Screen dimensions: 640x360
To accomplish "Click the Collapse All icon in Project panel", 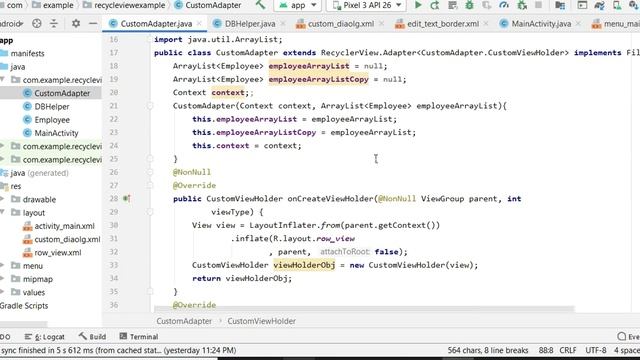I will pos(53,24).
